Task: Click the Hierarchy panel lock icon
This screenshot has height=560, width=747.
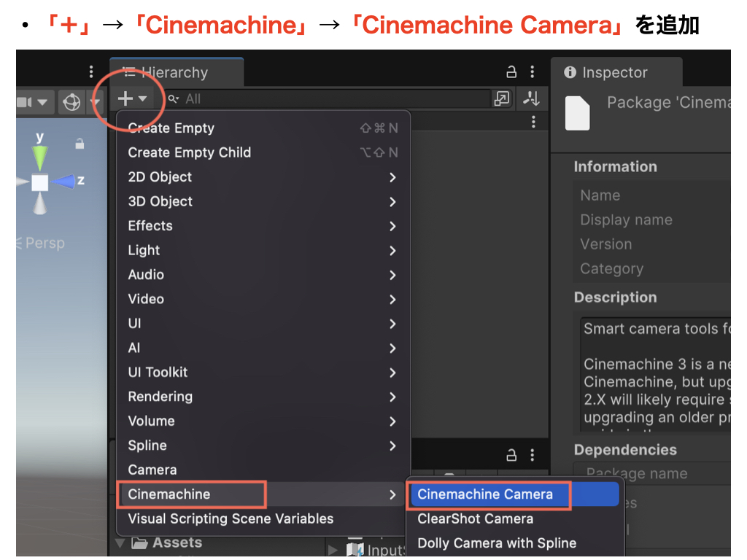Action: tap(511, 72)
